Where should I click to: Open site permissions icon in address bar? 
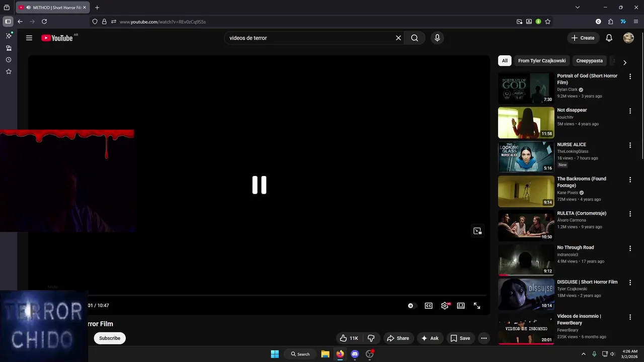tap(114, 22)
